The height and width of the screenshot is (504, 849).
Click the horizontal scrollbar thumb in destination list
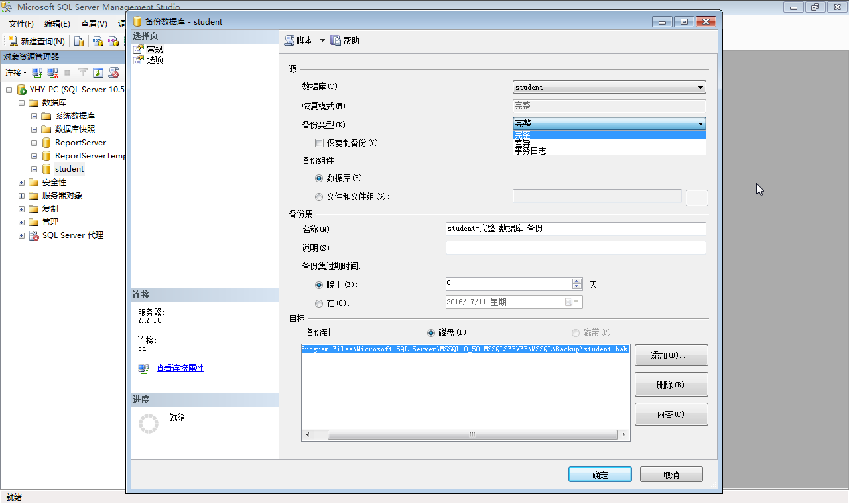[472, 435]
